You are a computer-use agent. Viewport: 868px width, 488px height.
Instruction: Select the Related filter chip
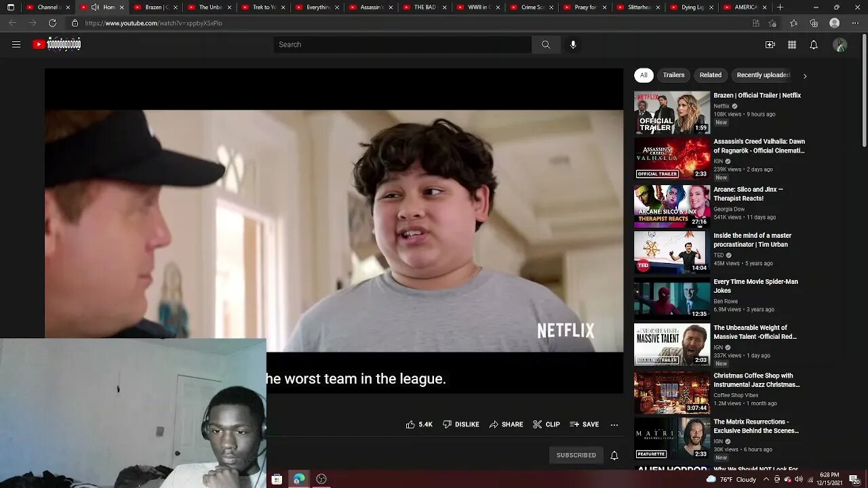pos(711,75)
